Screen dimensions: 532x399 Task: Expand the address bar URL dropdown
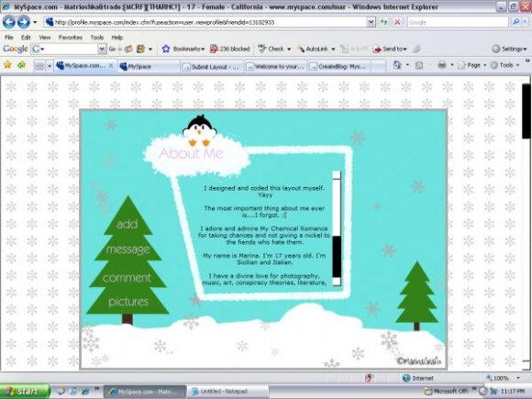(x=371, y=22)
